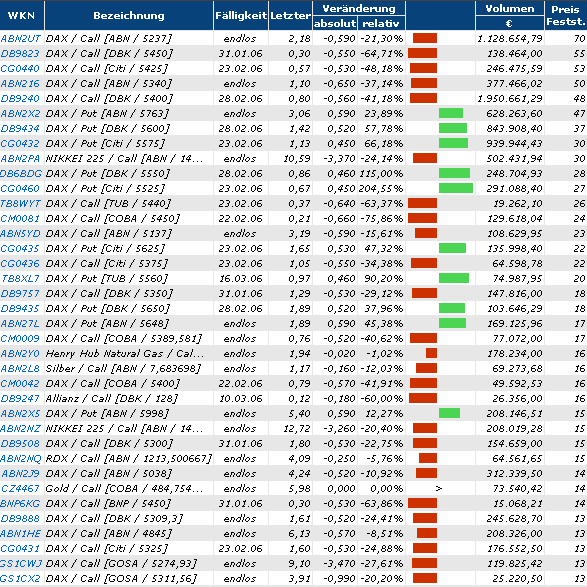Open WKN link CG0440
This screenshot has height=587, width=587.
[20, 69]
